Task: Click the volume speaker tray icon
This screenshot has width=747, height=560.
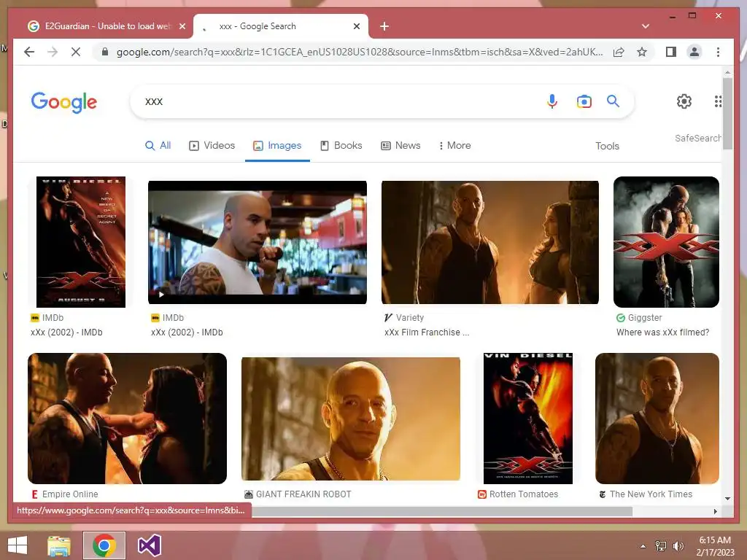Action: [678, 546]
